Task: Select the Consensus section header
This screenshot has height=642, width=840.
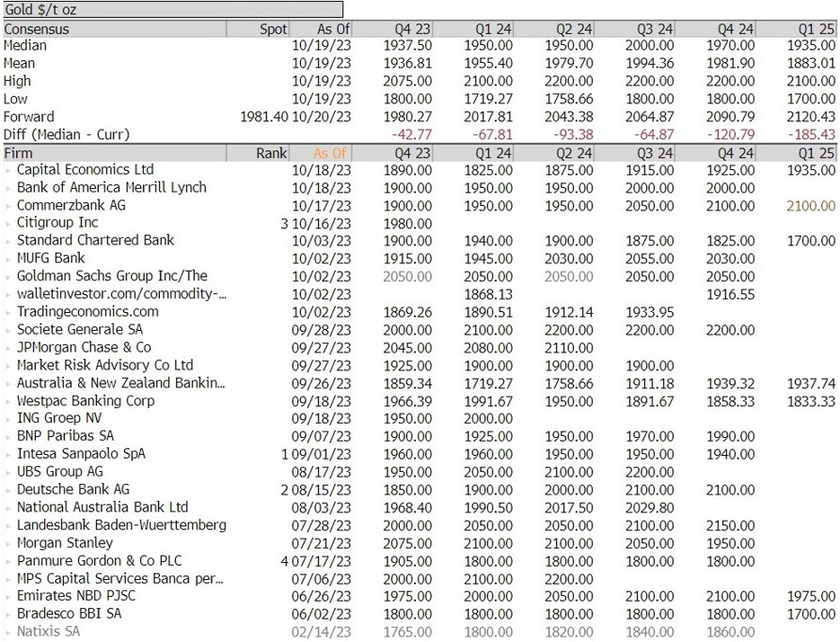Action: coord(37,29)
